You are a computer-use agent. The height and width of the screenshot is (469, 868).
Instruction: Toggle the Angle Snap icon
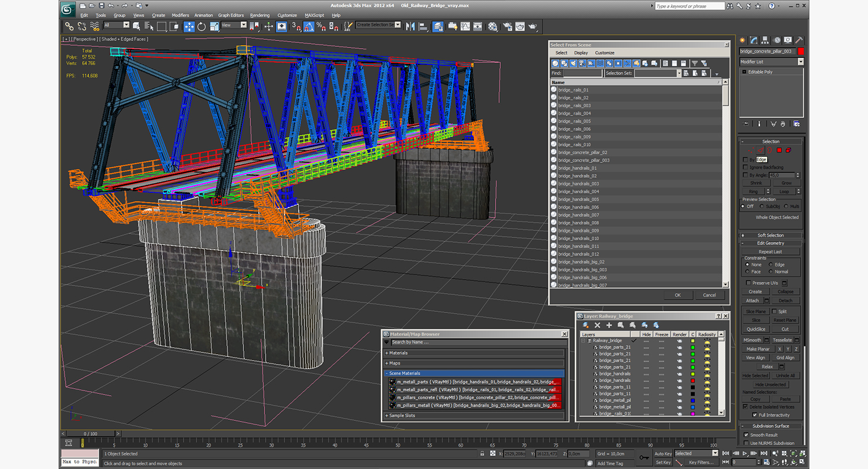point(309,26)
